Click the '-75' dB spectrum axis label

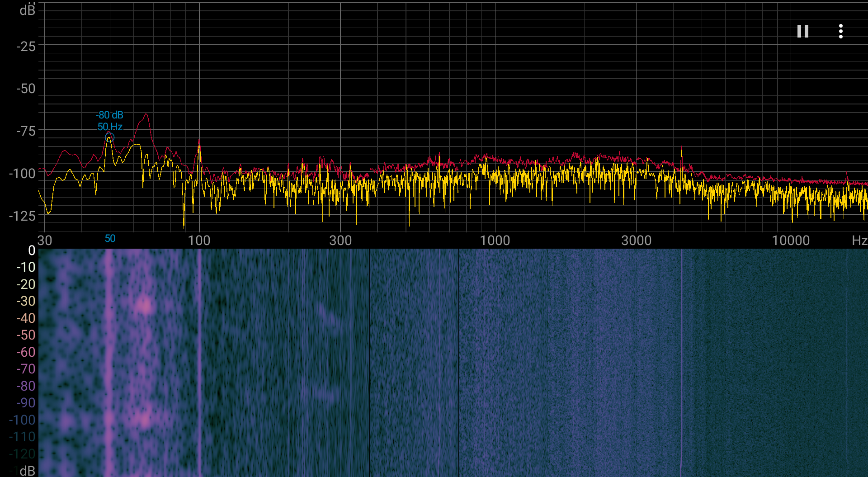(x=26, y=131)
